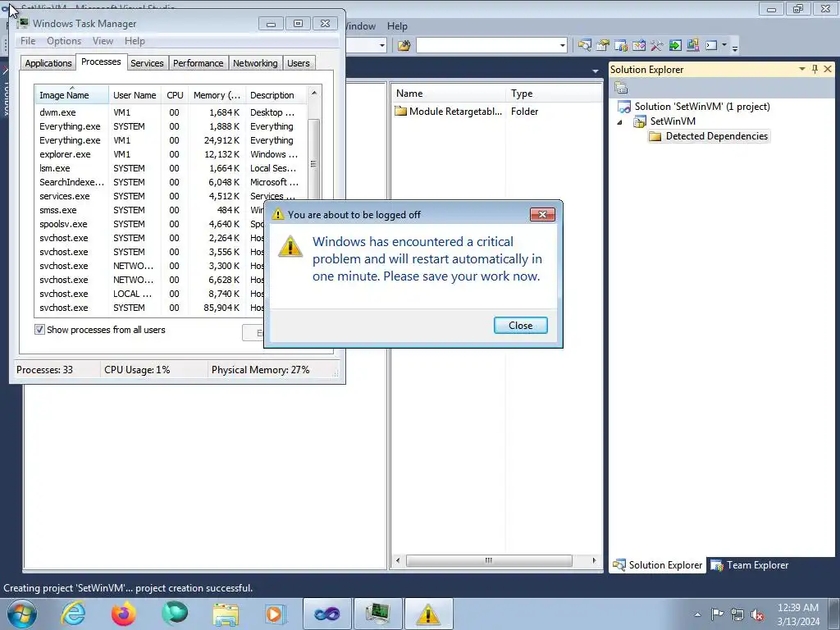840x630 pixels.
Task: Open the Task Manager Options menu
Action: pyautogui.click(x=64, y=41)
